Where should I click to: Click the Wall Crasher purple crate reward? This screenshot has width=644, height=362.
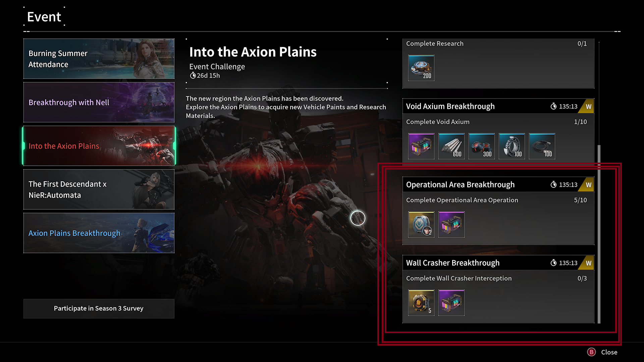[451, 303]
